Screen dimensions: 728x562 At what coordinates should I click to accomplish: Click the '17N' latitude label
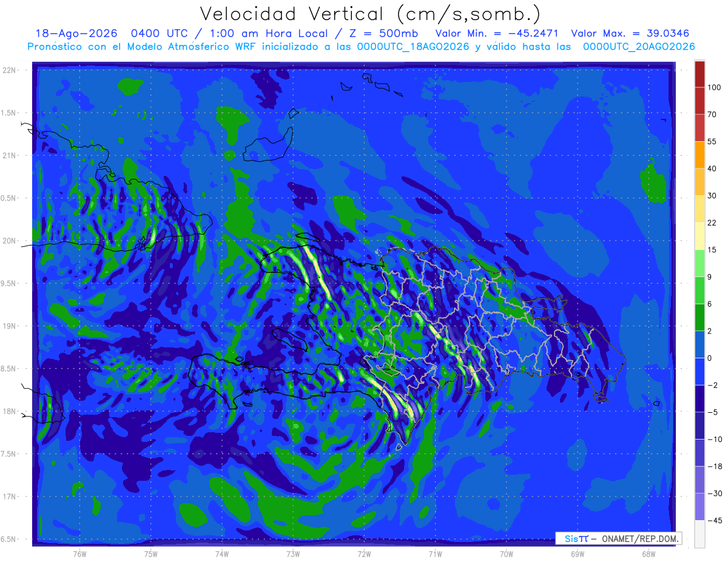coord(10,497)
